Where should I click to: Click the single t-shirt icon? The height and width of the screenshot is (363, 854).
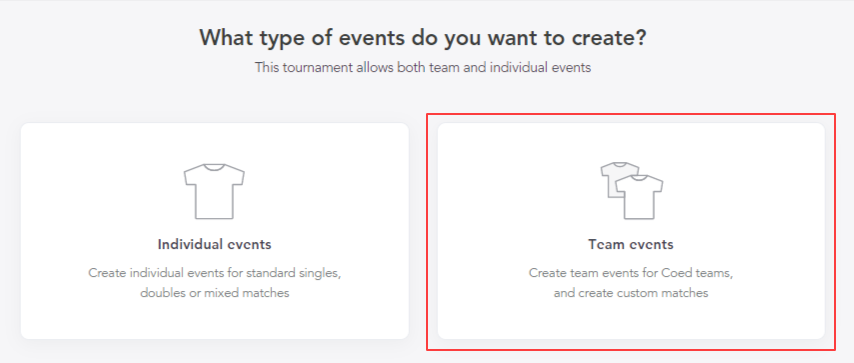[214, 191]
